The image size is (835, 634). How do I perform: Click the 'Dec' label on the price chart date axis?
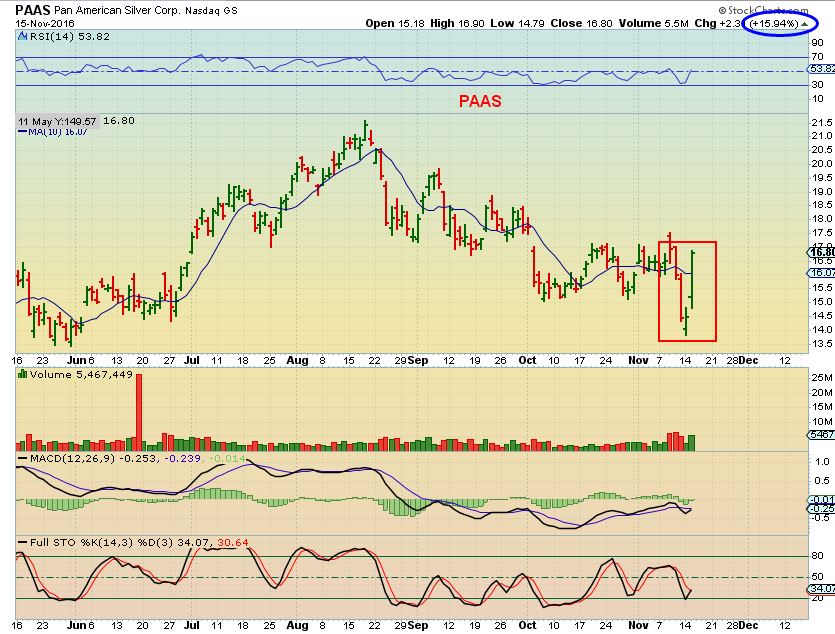tap(748, 360)
